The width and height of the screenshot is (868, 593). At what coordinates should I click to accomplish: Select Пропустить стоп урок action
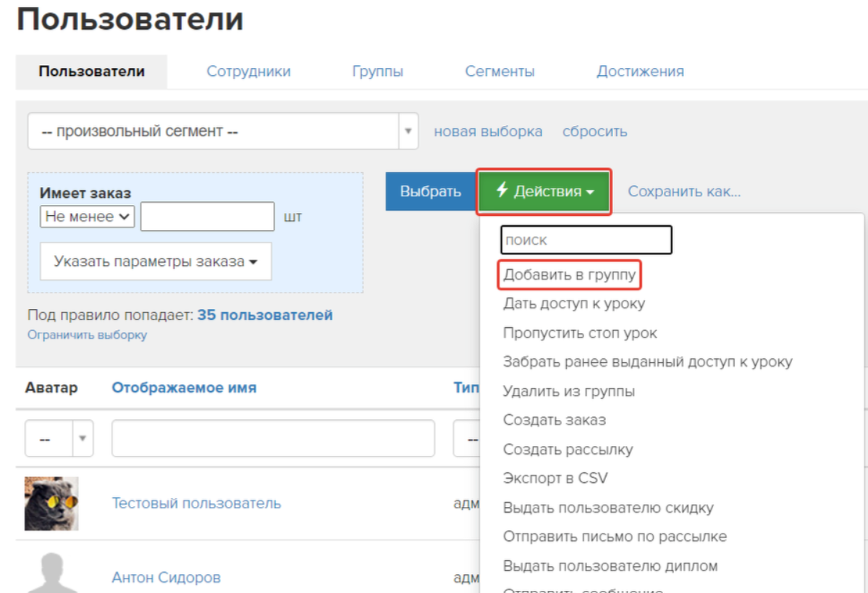point(580,333)
